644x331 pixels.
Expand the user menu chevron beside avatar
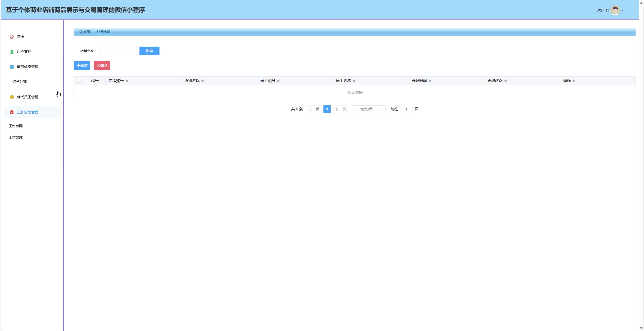point(622,10)
